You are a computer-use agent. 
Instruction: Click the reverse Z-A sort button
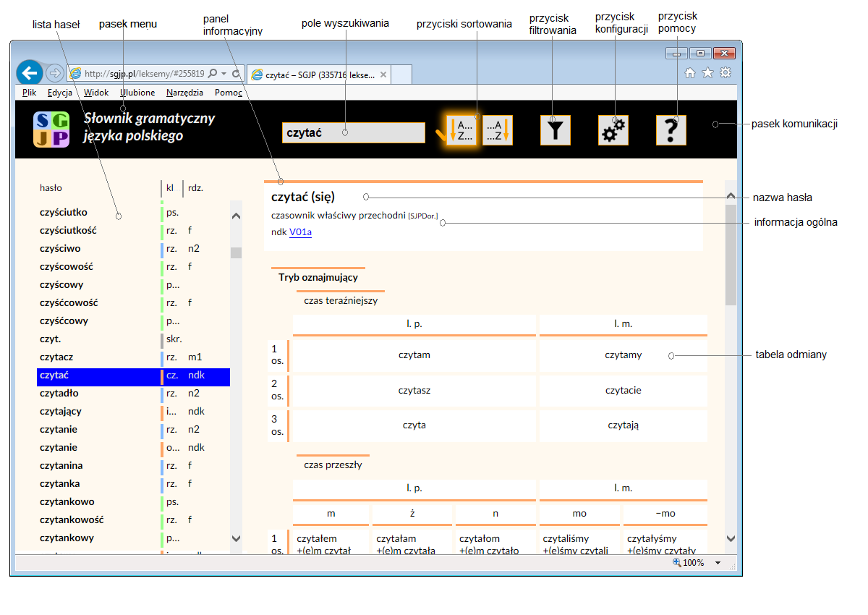pyautogui.click(x=498, y=131)
